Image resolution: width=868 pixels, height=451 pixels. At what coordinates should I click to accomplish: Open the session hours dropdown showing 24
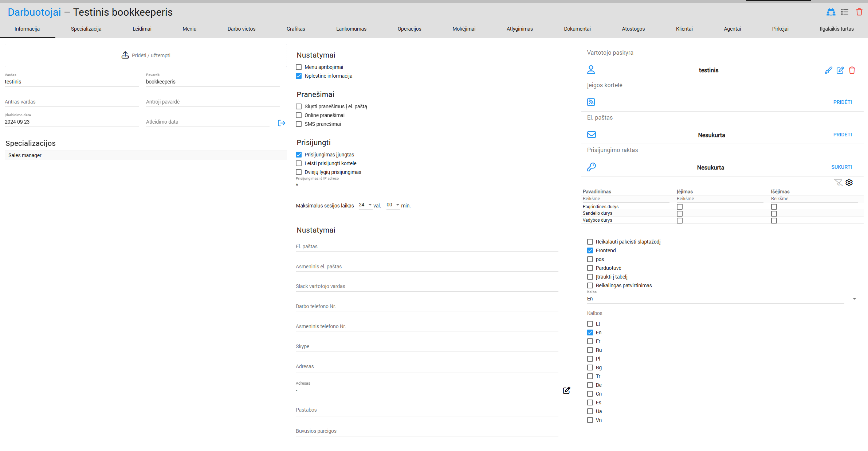point(365,205)
